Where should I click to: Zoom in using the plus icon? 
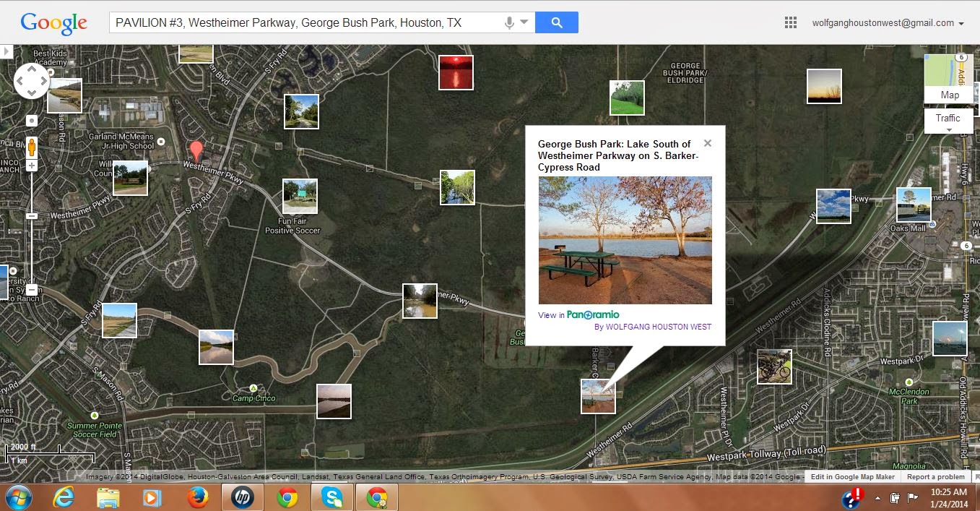click(31, 165)
